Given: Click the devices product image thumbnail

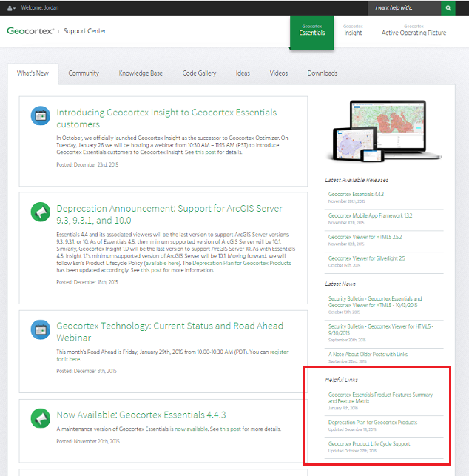Looking at the screenshot, I should (x=384, y=131).
